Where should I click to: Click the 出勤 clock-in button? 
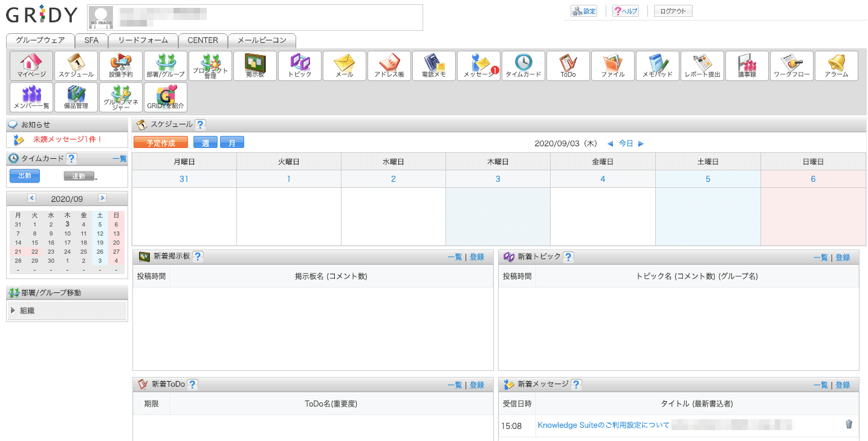pyautogui.click(x=25, y=176)
